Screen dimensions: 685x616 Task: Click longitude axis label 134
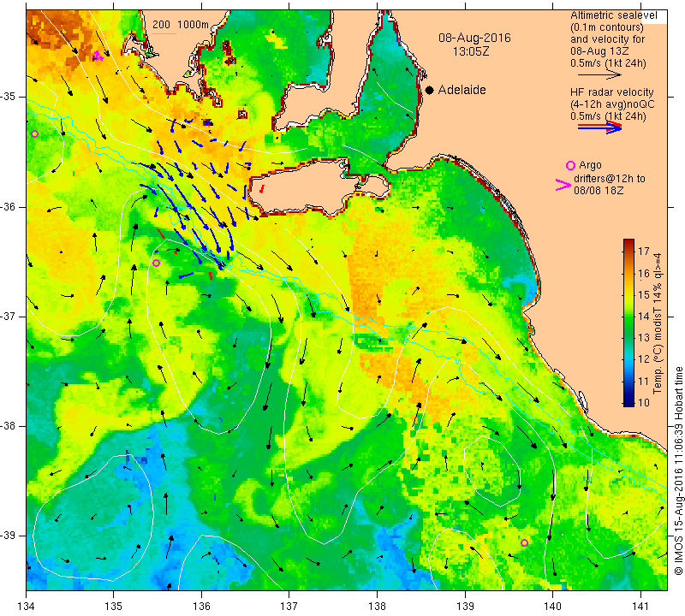pos(27,607)
